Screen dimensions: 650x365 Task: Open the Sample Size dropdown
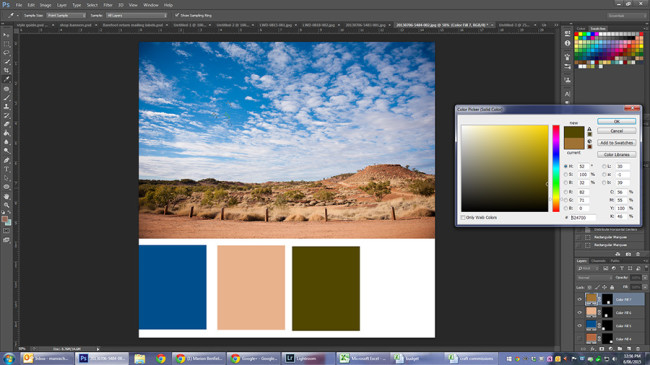66,15
